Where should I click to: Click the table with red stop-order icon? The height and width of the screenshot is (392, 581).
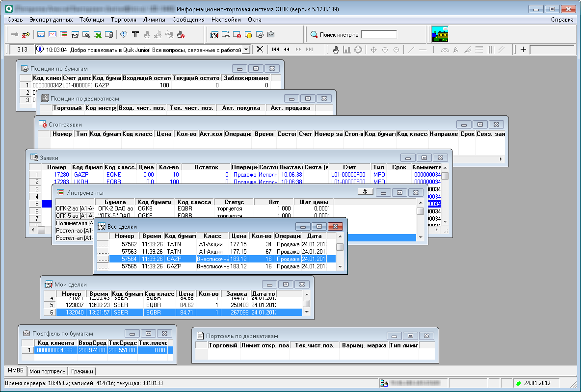click(x=237, y=35)
